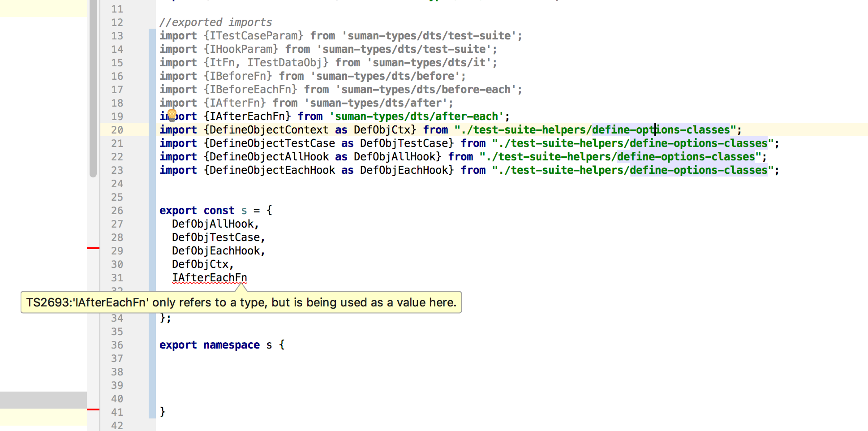Click DefObjEachHook entry on line 29

(x=216, y=251)
